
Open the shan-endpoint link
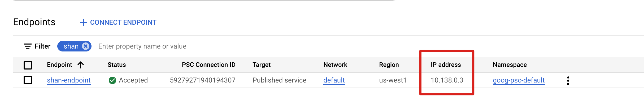click(x=69, y=80)
